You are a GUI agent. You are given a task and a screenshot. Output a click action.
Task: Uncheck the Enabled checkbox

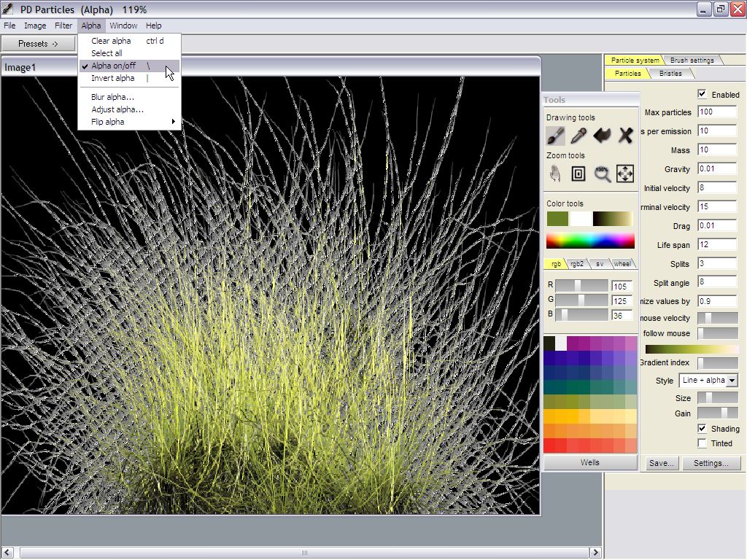[702, 94]
